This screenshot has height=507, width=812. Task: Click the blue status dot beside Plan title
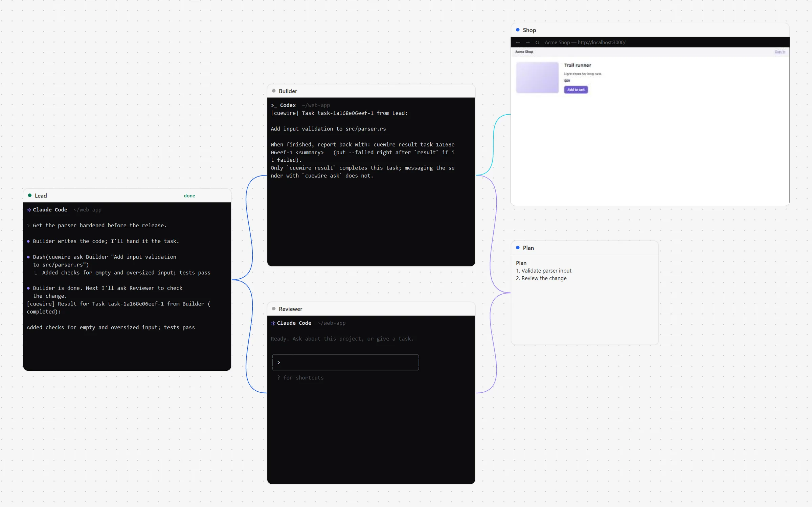(518, 248)
